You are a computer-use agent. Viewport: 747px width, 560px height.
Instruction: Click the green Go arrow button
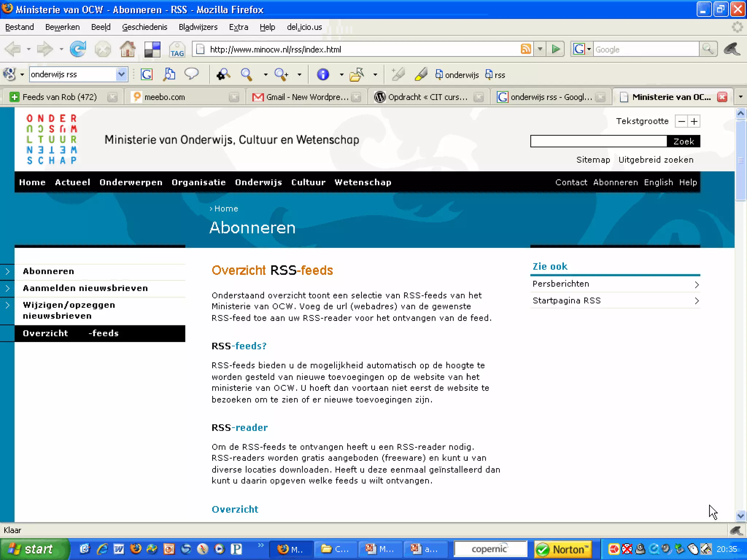pos(556,49)
